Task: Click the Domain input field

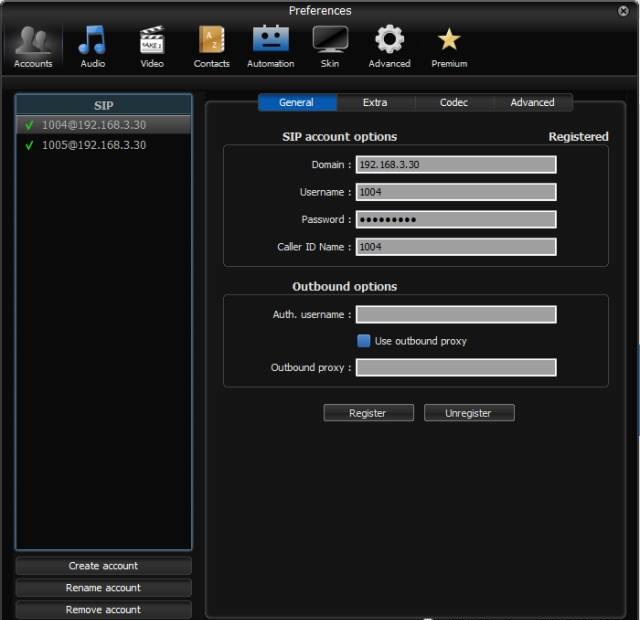Action: pos(456,165)
